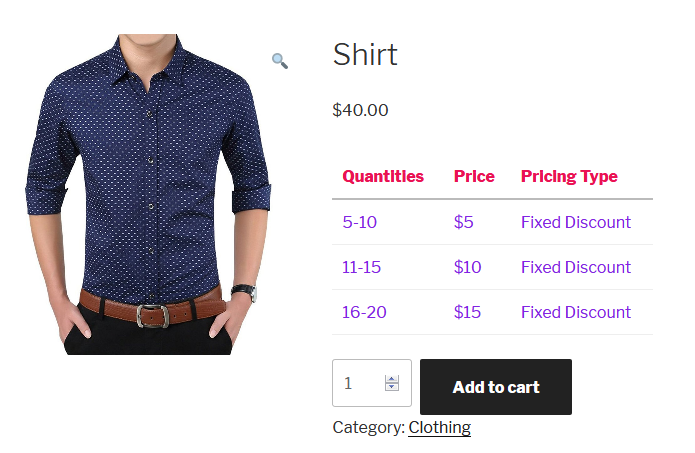Click the Price column header

tap(474, 177)
